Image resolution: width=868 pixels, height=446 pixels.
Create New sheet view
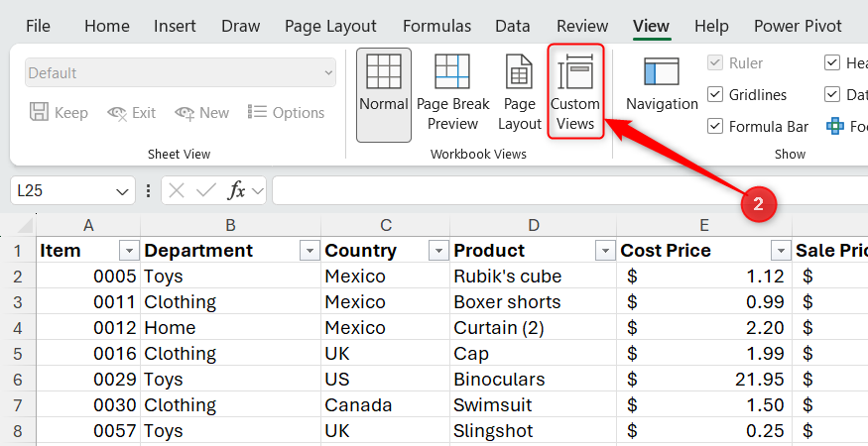click(202, 113)
